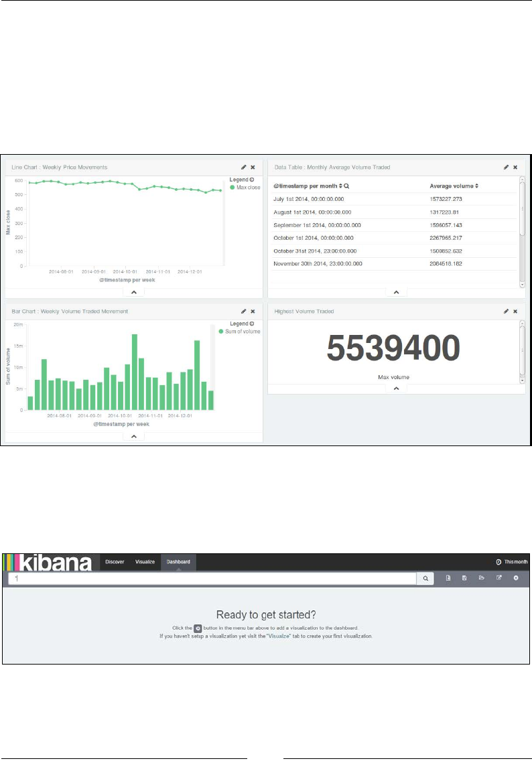Edit the Weekly Volume Traded bar chart
532x765 pixels.
pyautogui.click(x=243, y=311)
